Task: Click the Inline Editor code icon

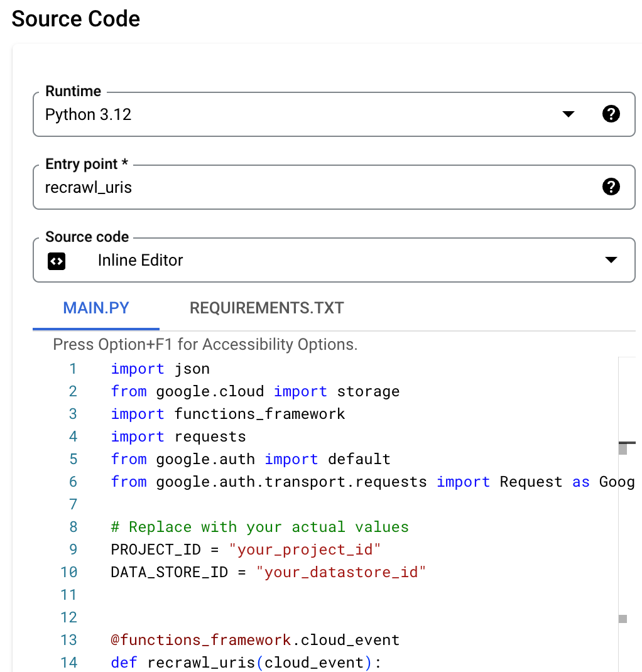Action: click(x=57, y=261)
